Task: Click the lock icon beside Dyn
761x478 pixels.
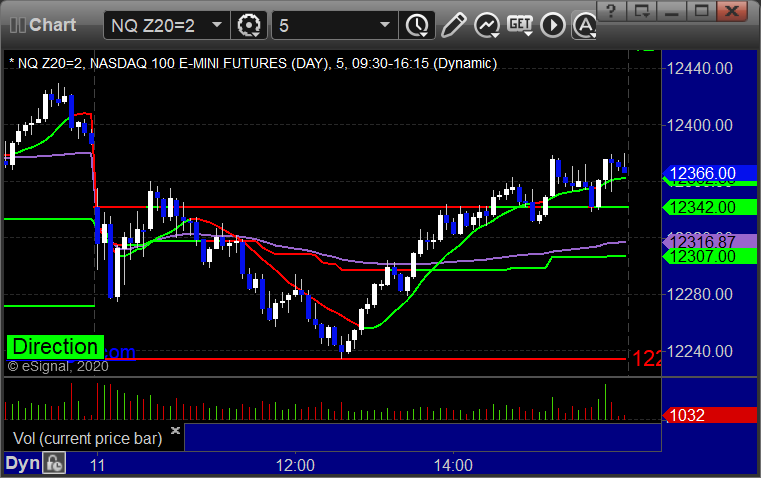Action: point(54,463)
